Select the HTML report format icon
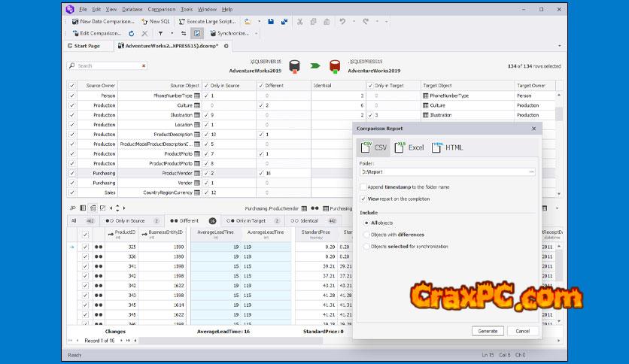The width and height of the screenshot is (629, 364). [448, 147]
